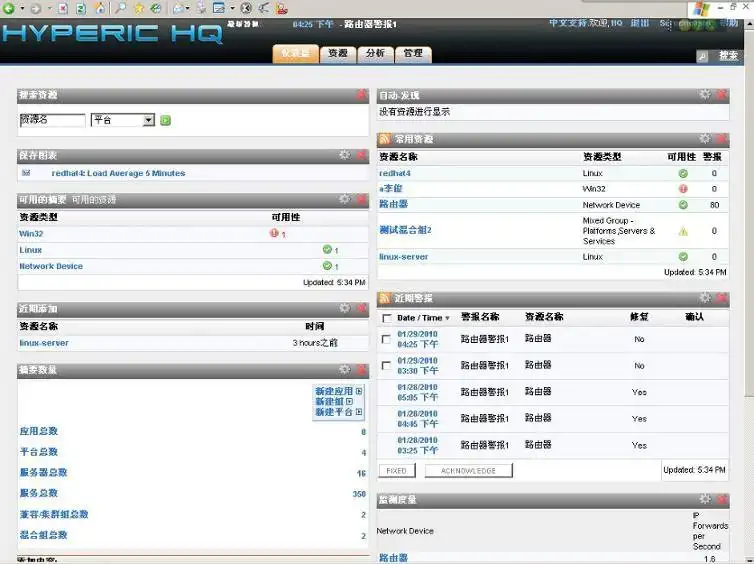Click the green browser Back arrow
Viewport: 754px width, 564px height.
pyautogui.click(x=8, y=8)
